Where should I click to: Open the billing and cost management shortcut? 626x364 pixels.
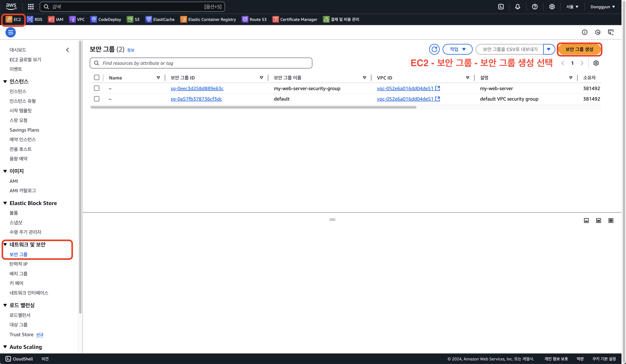click(x=341, y=19)
